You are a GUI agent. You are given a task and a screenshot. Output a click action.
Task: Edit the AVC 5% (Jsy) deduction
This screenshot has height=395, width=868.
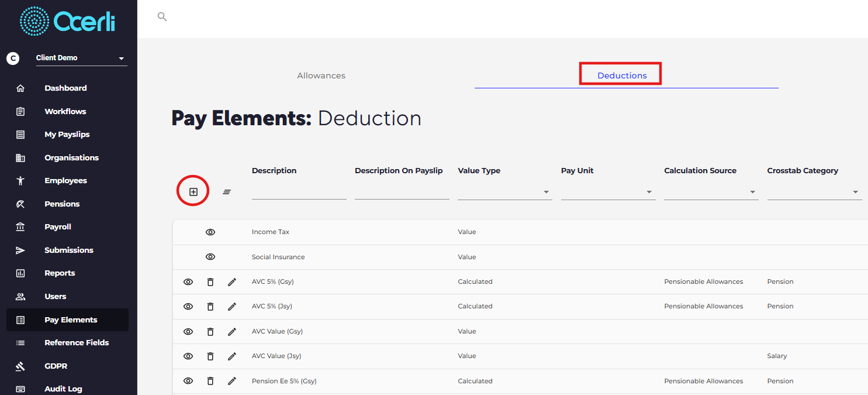tap(232, 307)
